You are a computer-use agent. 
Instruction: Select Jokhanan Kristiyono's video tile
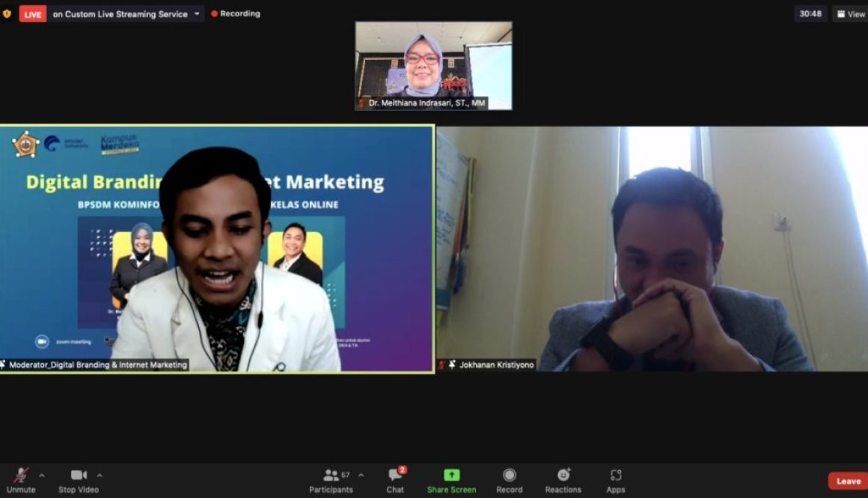652,249
